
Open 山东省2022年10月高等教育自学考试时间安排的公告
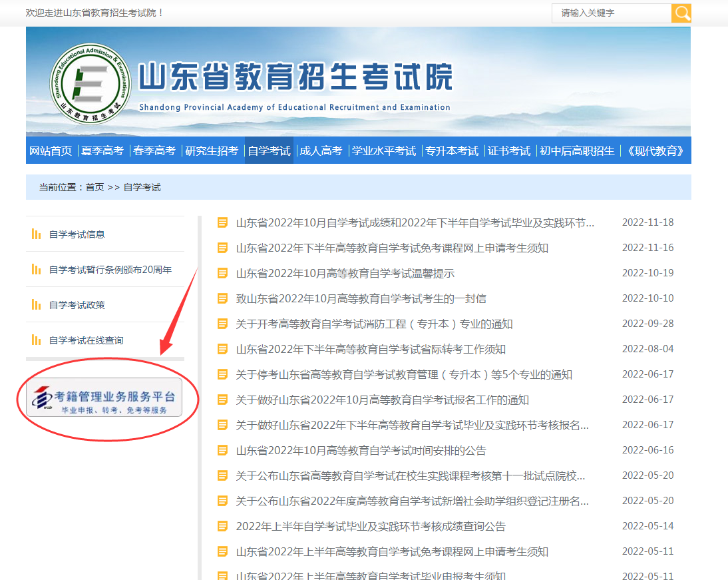(359, 449)
